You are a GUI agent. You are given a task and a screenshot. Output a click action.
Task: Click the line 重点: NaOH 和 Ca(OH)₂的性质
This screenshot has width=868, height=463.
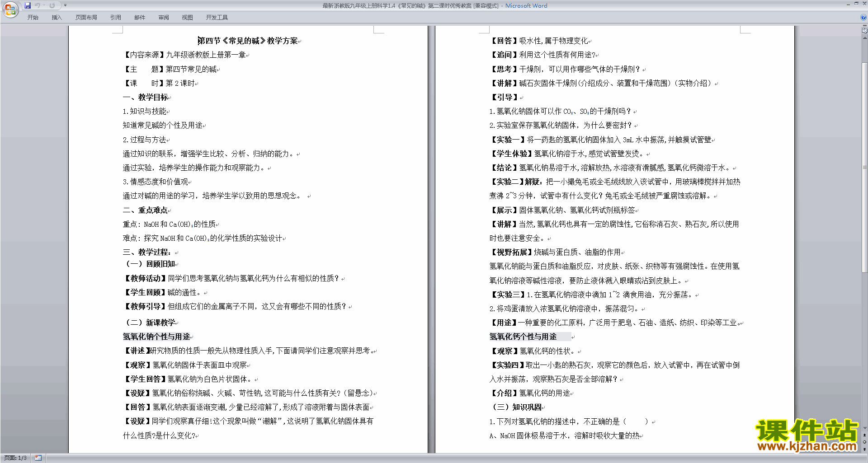tap(170, 224)
